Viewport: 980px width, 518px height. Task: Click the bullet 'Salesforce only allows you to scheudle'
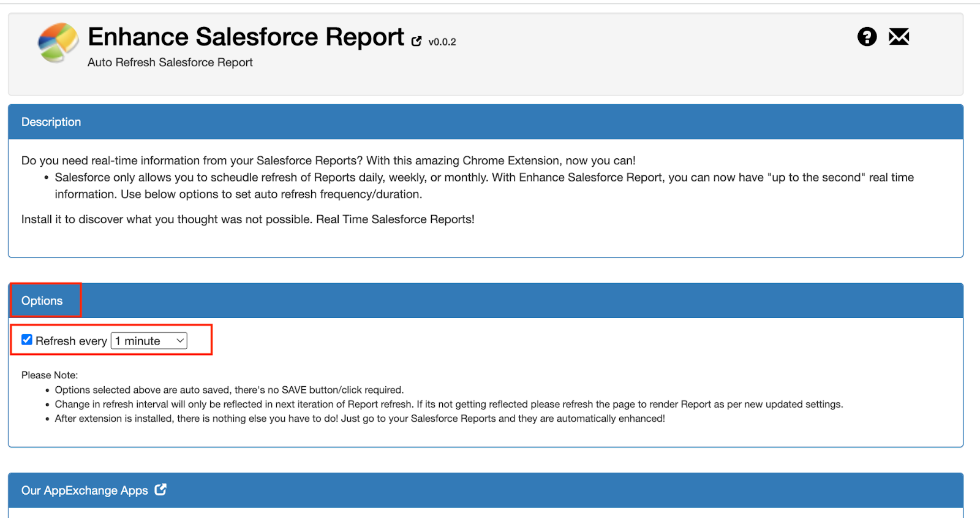[484, 186]
